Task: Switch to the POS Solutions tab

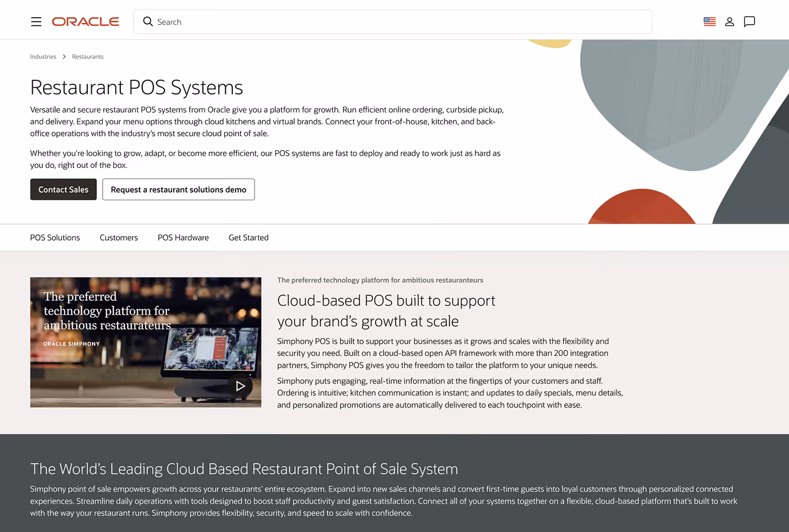Action: 55,237
